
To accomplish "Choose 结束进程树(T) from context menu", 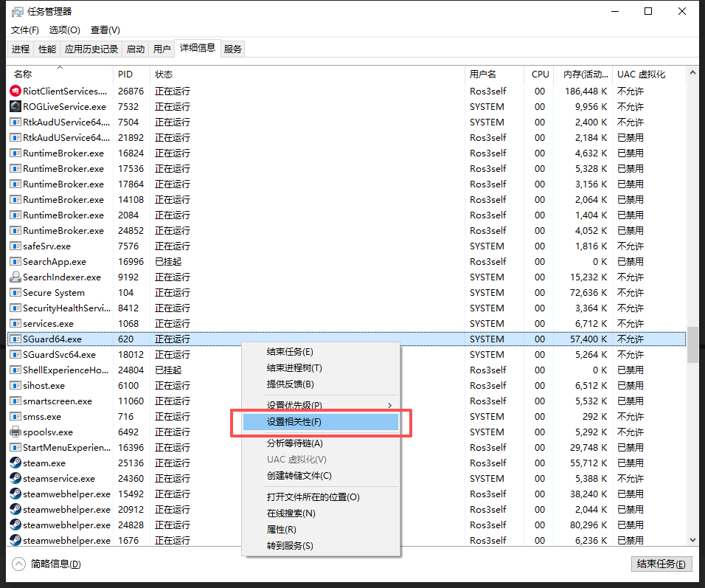I will pos(294,368).
